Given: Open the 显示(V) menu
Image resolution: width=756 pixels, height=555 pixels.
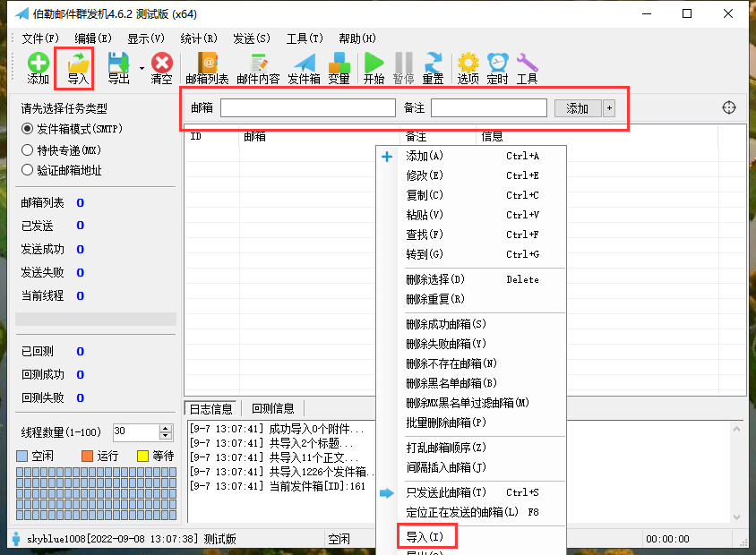Looking at the screenshot, I should pos(146,38).
